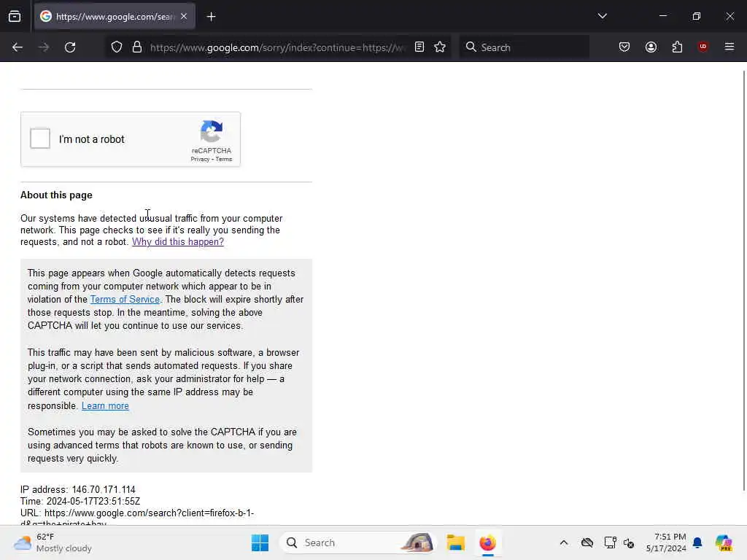Open the muted volume tray icon
The width and height of the screenshot is (747, 560).
tap(629, 542)
